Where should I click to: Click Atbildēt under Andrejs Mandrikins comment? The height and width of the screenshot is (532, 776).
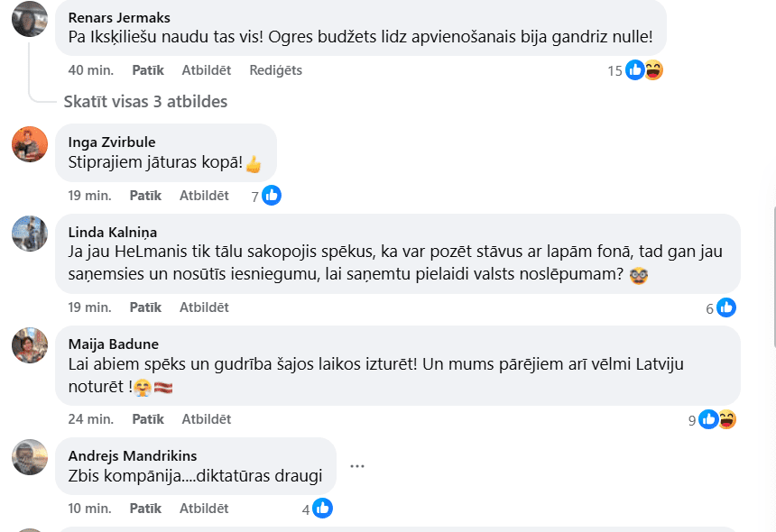[204, 509]
